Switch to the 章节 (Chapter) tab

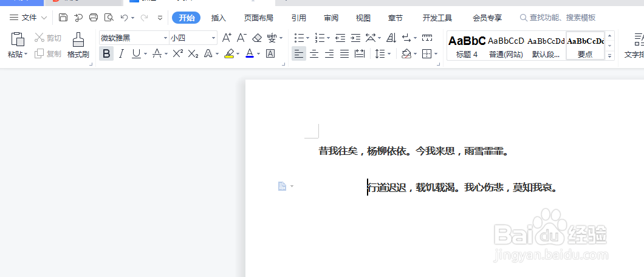pyautogui.click(x=395, y=18)
